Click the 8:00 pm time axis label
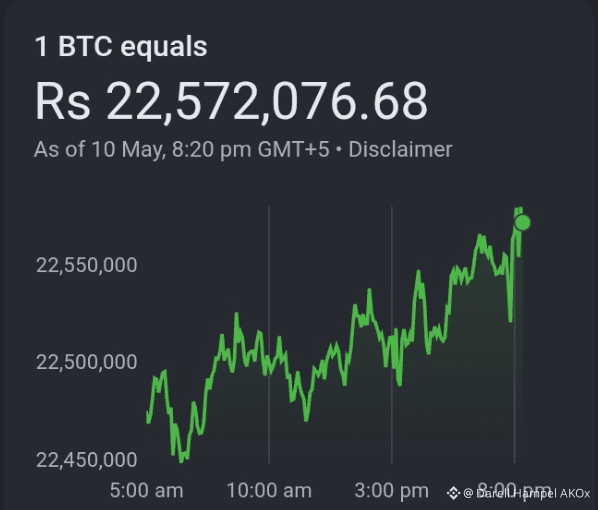598x510 pixels. tap(514, 490)
